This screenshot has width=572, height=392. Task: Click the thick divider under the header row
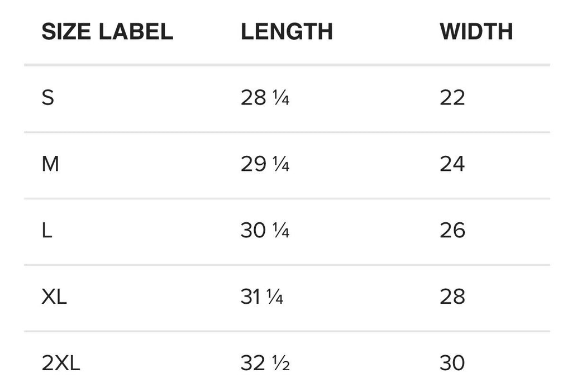click(287, 65)
